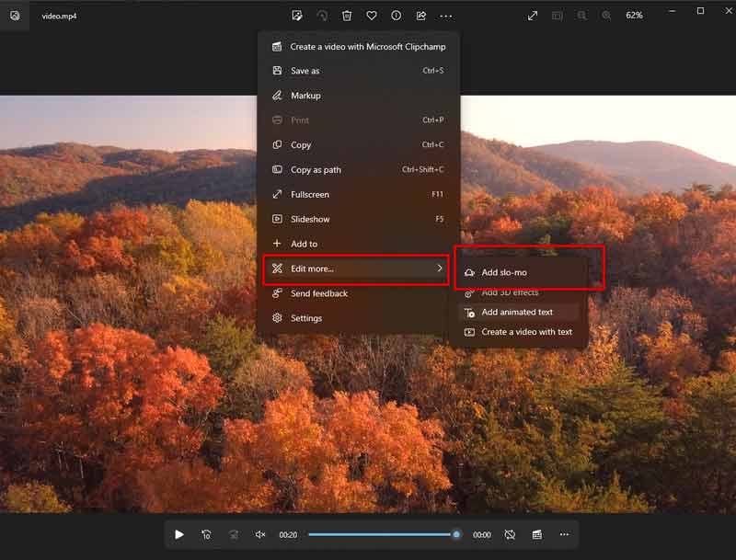
Task: Toggle the clapperboard icon in the playback bar
Action: tap(536, 534)
